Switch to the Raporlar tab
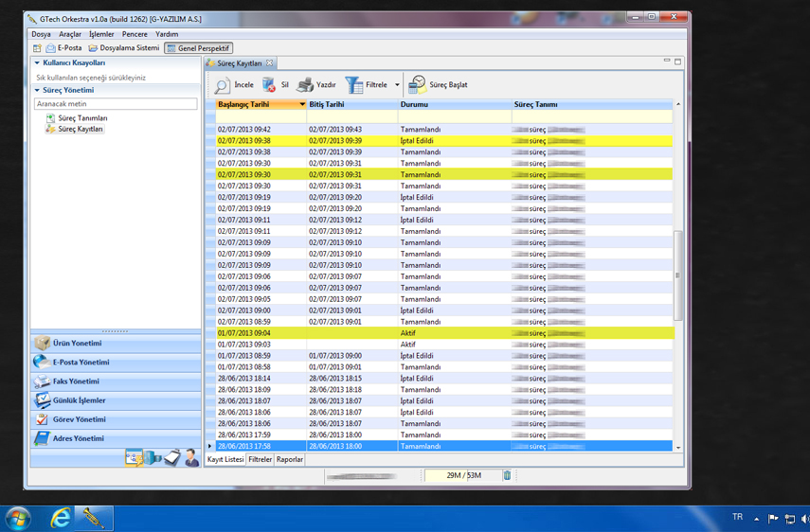The image size is (810, 532). [x=289, y=459]
